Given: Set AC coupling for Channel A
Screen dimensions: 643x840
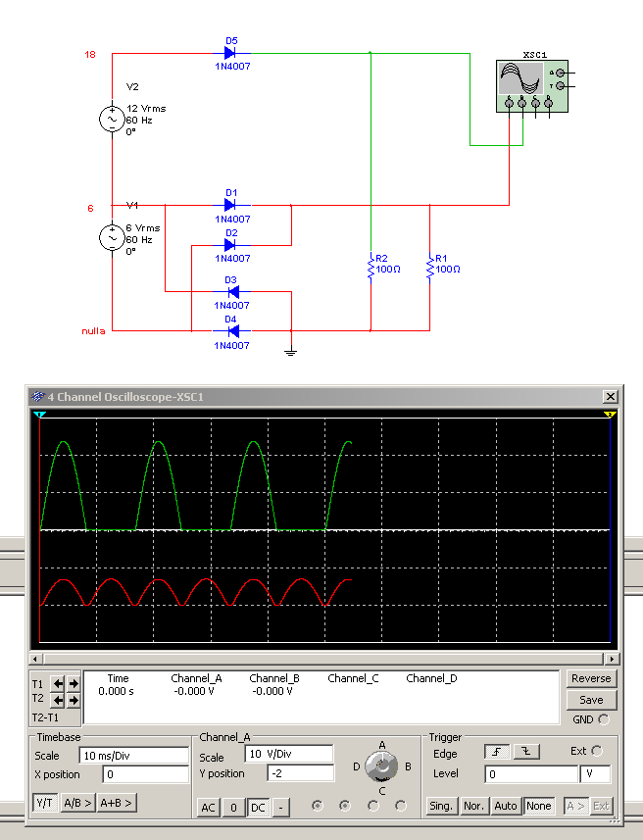Looking at the screenshot, I should click(x=208, y=808).
